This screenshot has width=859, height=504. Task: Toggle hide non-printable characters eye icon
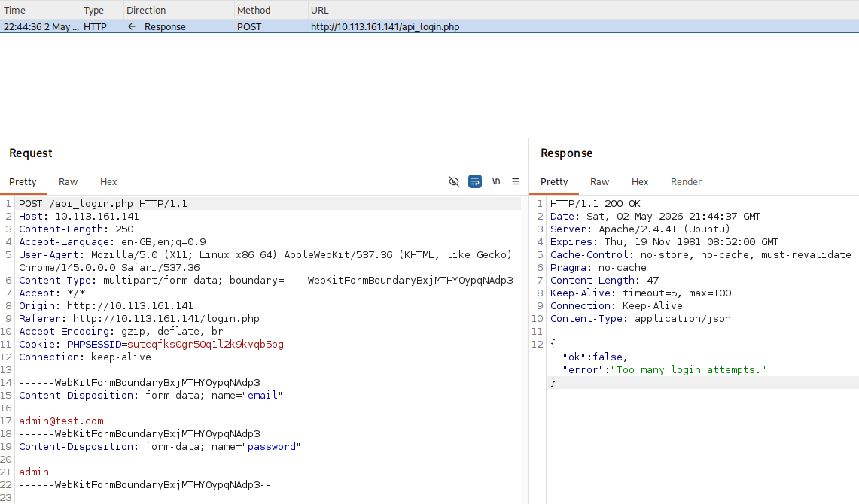coord(454,181)
